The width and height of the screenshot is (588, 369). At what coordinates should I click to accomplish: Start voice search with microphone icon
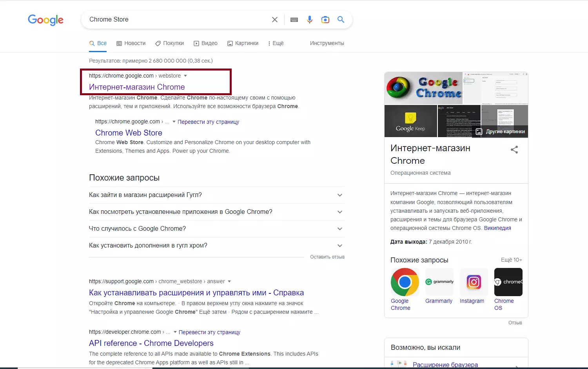310,20
